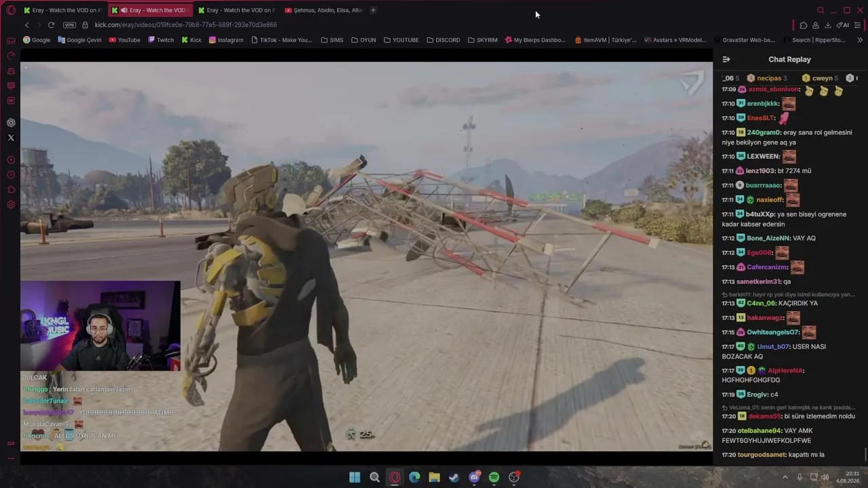Switch to the third Eray VOD tab
The height and width of the screenshot is (488, 868).
tap(237, 10)
